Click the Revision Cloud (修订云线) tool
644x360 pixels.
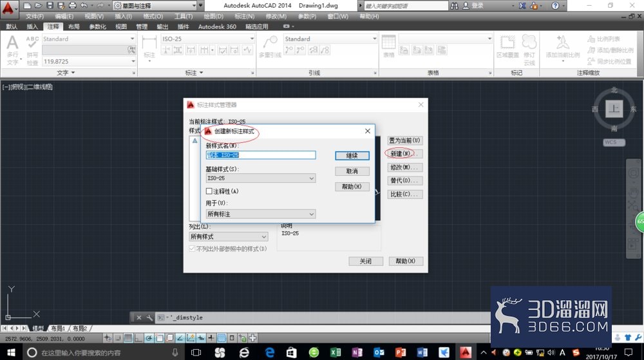pos(529,50)
